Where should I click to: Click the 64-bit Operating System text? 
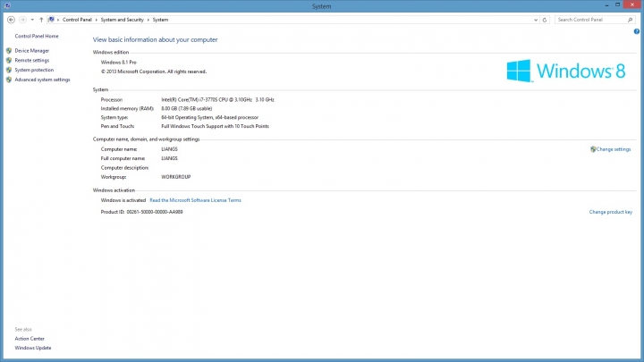pos(210,117)
